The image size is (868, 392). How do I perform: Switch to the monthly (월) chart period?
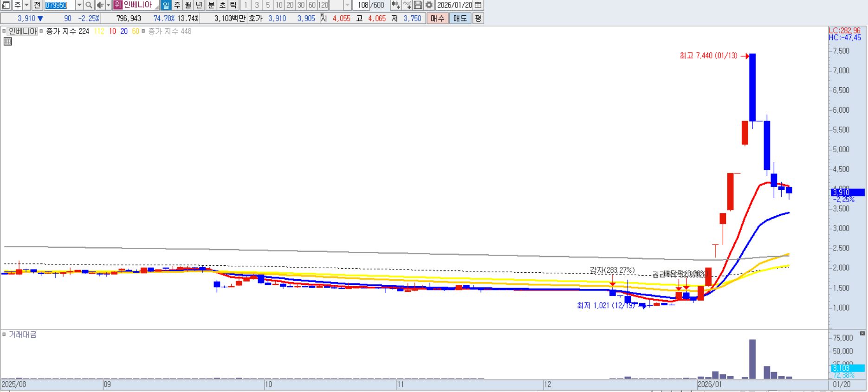(x=188, y=5)
